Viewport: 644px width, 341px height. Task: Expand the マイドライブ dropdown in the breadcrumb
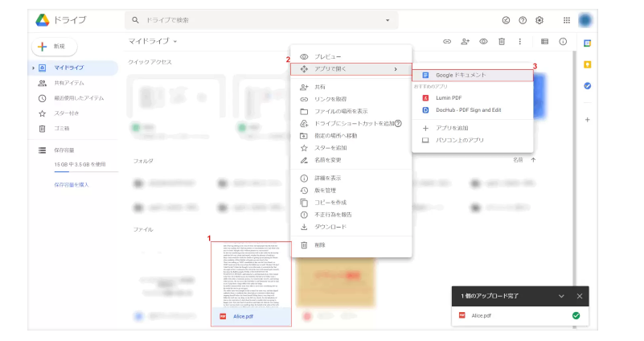(174, 41)
